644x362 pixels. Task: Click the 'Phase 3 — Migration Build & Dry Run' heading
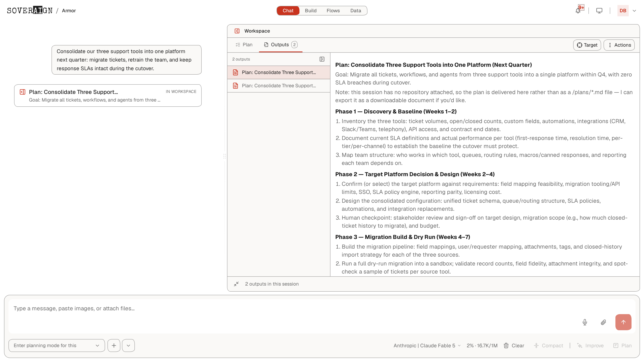[402, 237]
